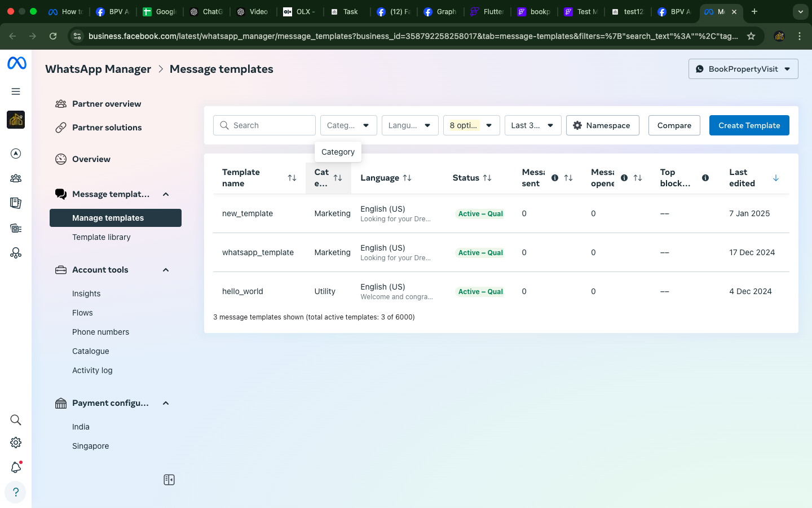
Task: Select the BookPropertyVisit business logo icon
Action: click(16, 120)
